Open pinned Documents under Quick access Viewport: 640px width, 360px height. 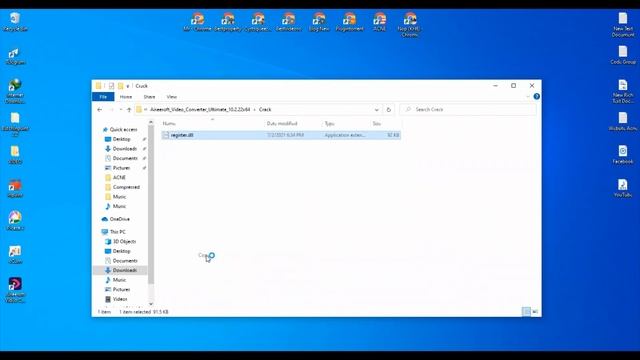(125, 158)
